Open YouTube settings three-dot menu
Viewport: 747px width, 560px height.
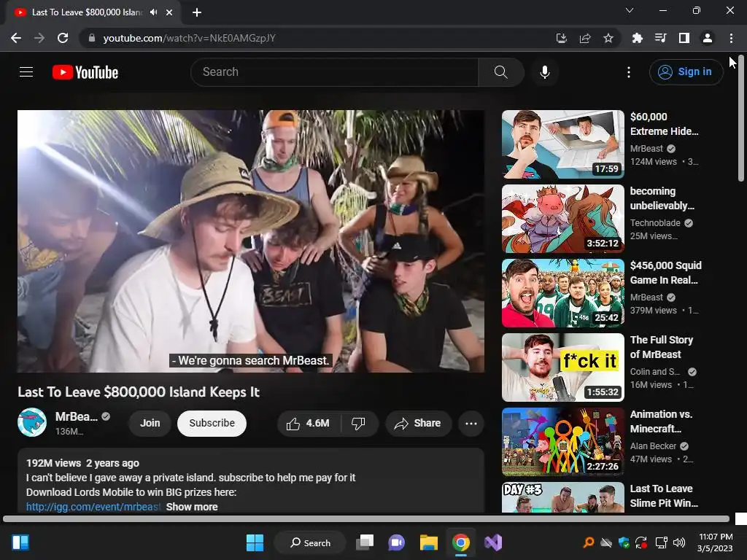(x=629, y=72)
